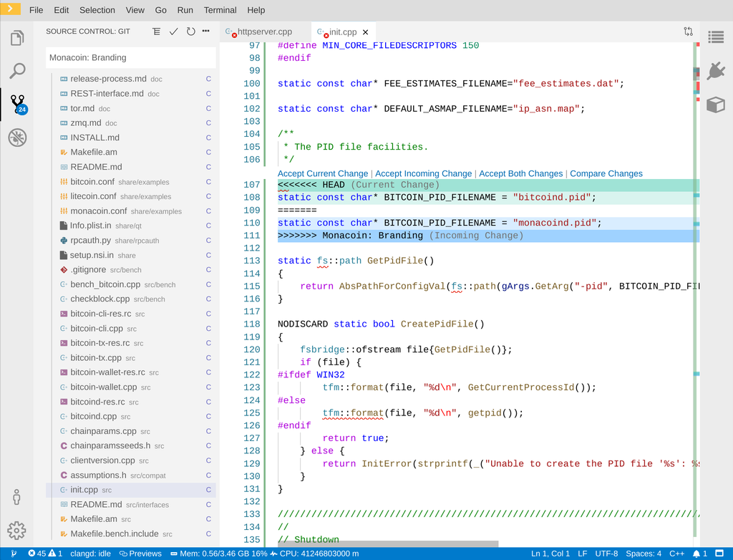Click the git branch icon in the status bar
The image size is (733, 560).
(x=14, y=554)
